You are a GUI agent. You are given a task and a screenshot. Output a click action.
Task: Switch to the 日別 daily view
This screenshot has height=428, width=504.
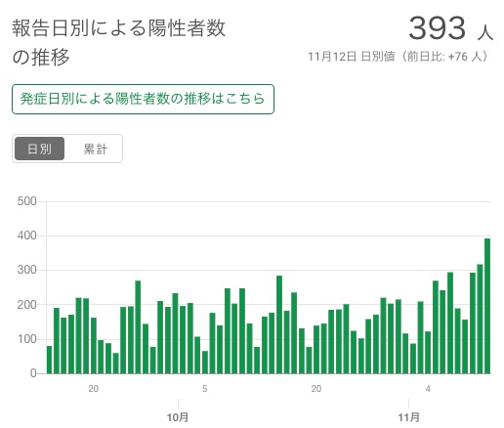click(x=39, y=149)
